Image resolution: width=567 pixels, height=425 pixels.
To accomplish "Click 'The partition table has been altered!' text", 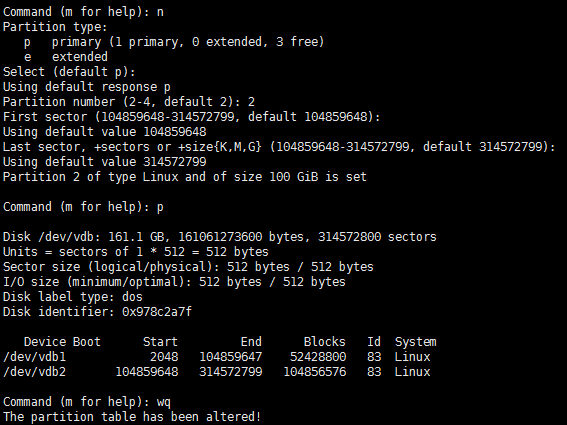I will 132,417.
